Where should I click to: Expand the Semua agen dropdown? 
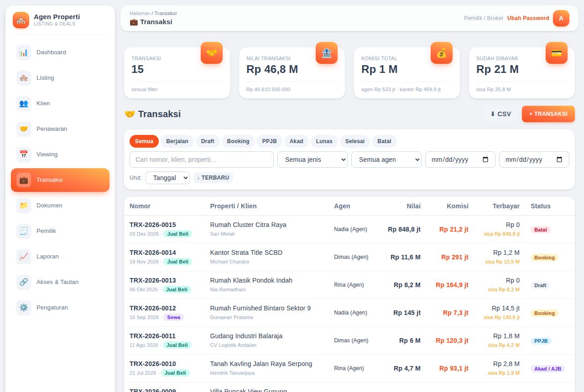pyautogui.click(x=386, y=160)
